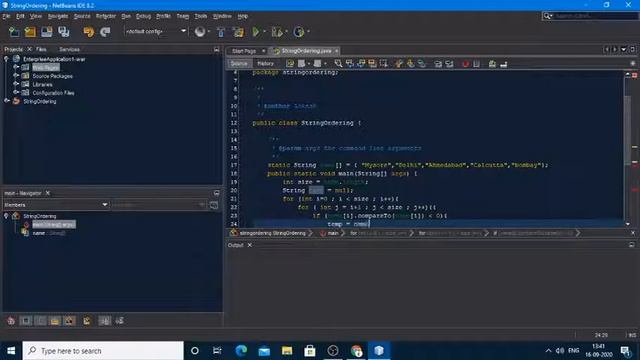640x360 pixels.
Task: Click the New File toolbar icon
Action: coord(14,32)
